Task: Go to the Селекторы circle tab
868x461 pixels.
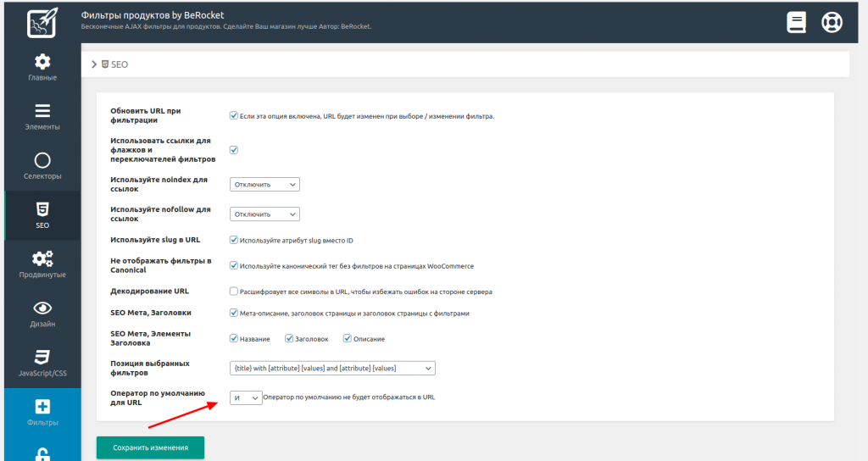Action: (x=42, y=166)
